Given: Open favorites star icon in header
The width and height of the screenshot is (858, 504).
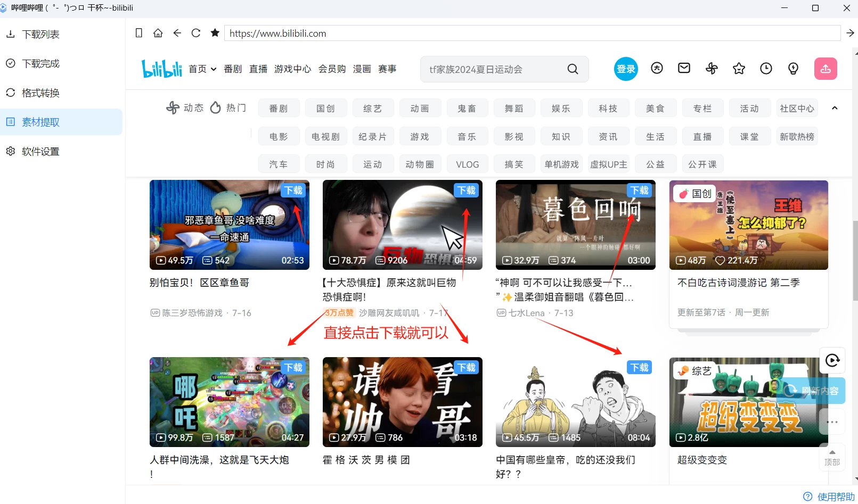Looking at the screenshot, I should point(739,68).
